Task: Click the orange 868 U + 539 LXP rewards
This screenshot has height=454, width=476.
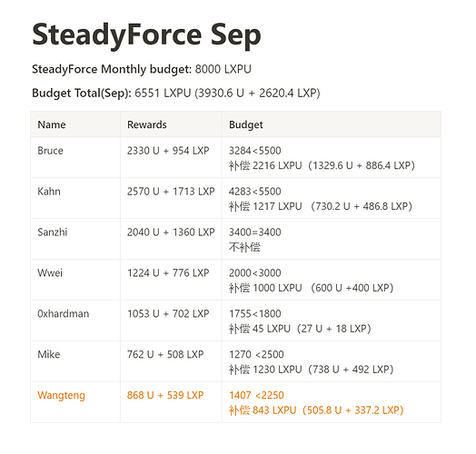Action: pyautogui.click(x=165, y=395)
